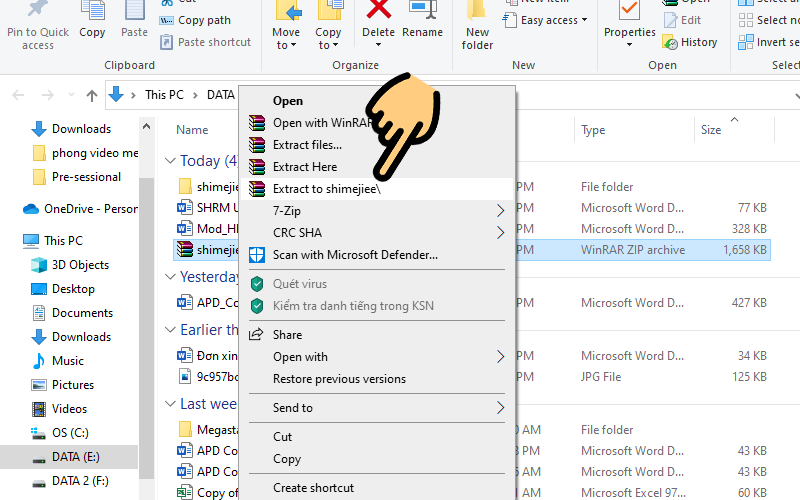This screenshot has width=800, height=500.
Task: Open Music in navigation pane
Action: pos(58,361)
